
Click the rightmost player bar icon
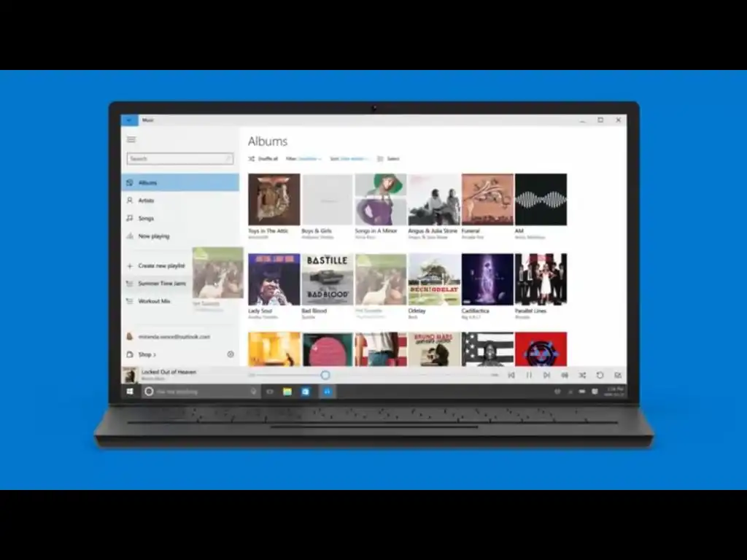pyautogui.click(x=618, y=376)
